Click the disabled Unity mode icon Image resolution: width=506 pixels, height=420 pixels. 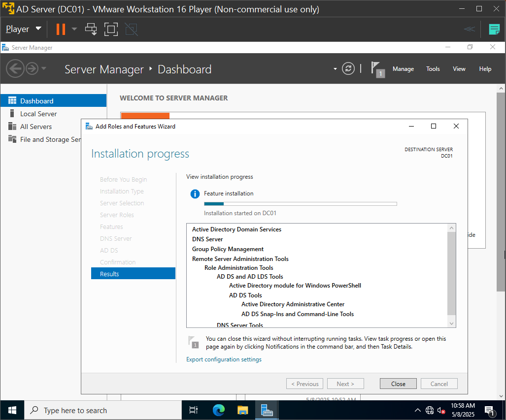click(x=132, y=29)
